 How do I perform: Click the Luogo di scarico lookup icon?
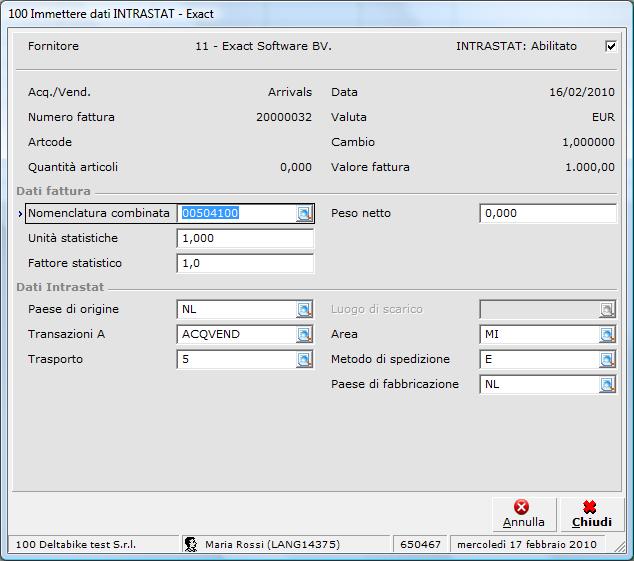[x=607, y=309]
